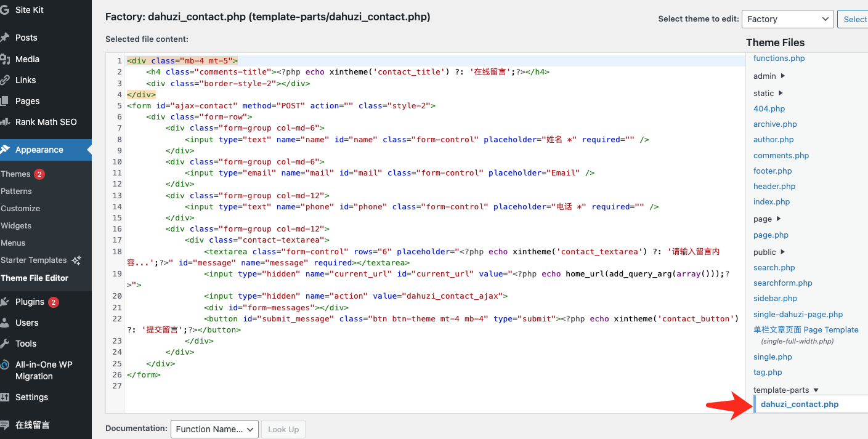Click the Posts pin icon
The image size is (868, 439).
5,38
